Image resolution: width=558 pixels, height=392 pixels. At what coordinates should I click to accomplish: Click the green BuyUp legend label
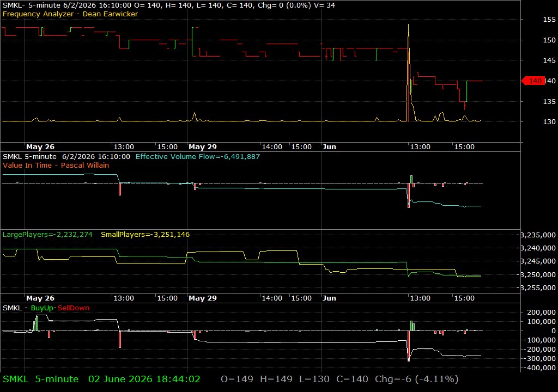pos(42,308)
